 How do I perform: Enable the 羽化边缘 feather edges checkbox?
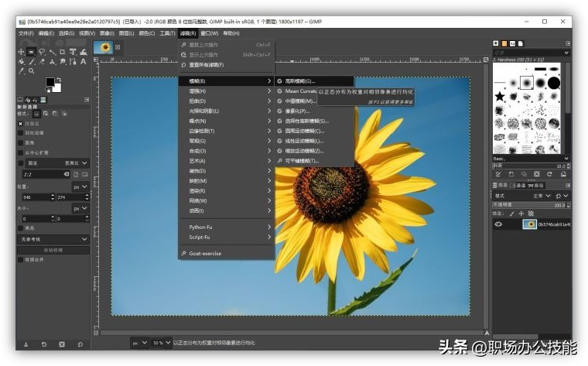[x=21, y=132]
